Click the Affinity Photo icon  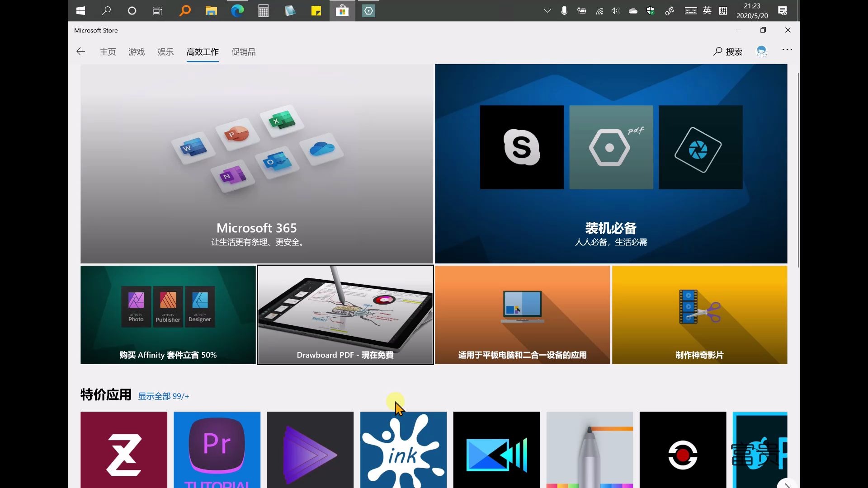pyautogui.click(x=136, y=306)
